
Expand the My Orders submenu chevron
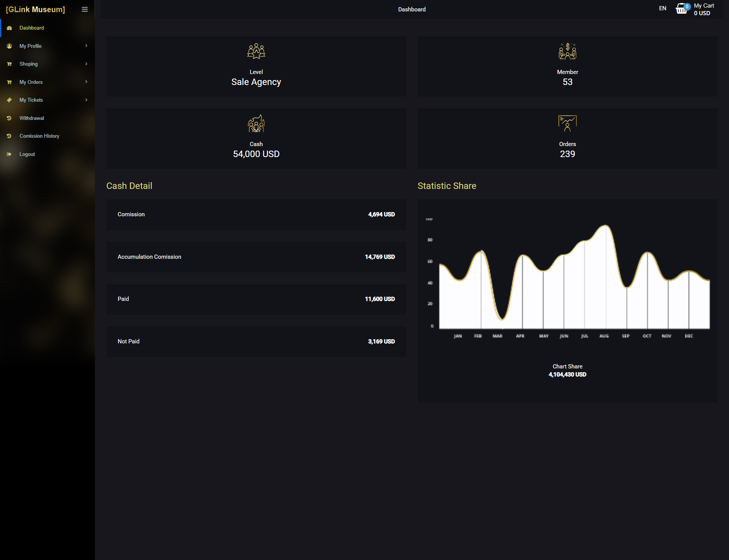coord(86,82)
